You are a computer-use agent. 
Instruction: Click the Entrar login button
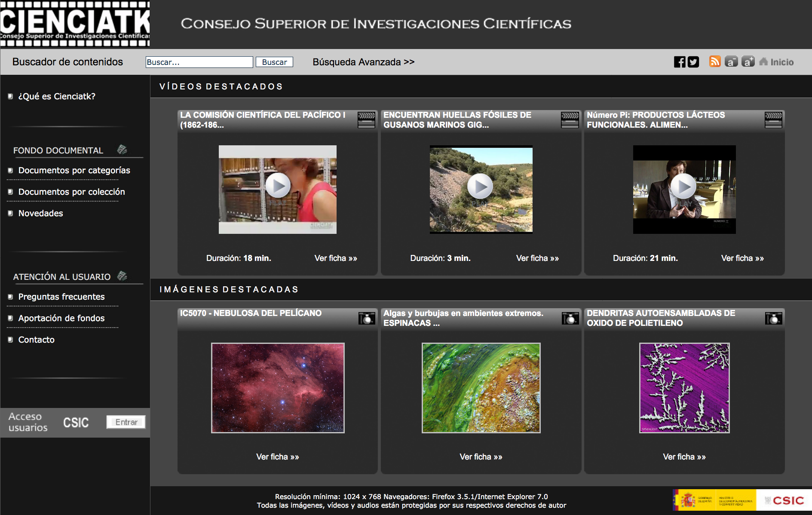coord(126,422)
